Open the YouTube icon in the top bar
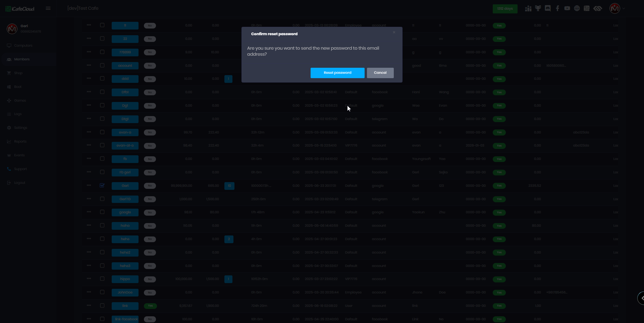This screenshot has height=323, width=644. [x=567, y=8]
